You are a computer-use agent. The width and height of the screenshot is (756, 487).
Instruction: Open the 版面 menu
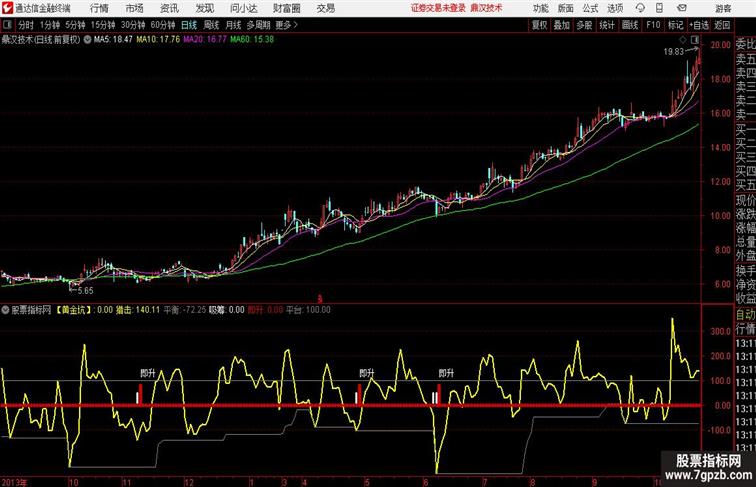point(566,8)
